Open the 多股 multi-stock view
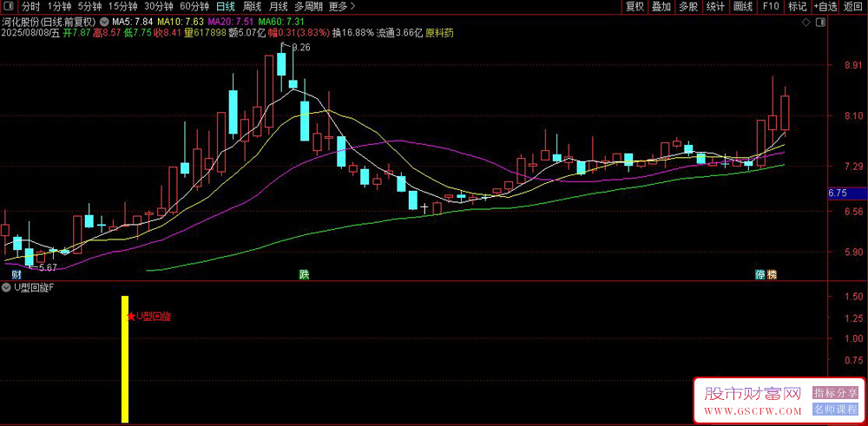 coord(688,7)
